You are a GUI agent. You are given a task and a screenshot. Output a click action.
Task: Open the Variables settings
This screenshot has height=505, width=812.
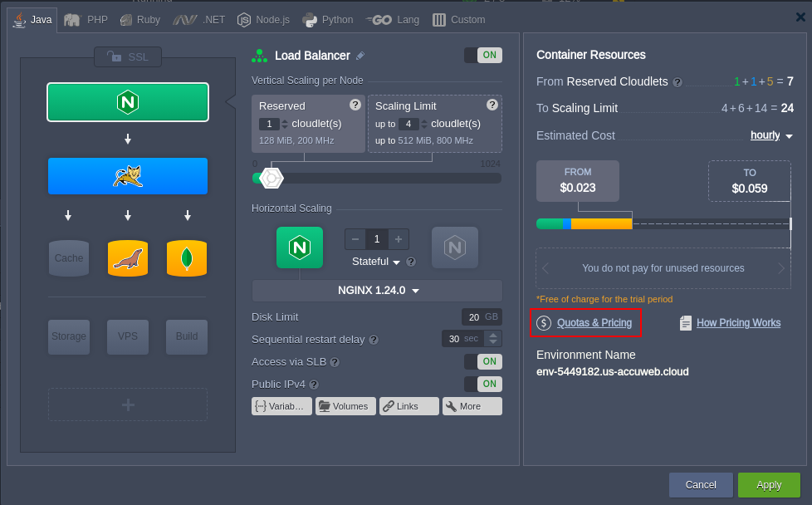[x=281, y=406]
